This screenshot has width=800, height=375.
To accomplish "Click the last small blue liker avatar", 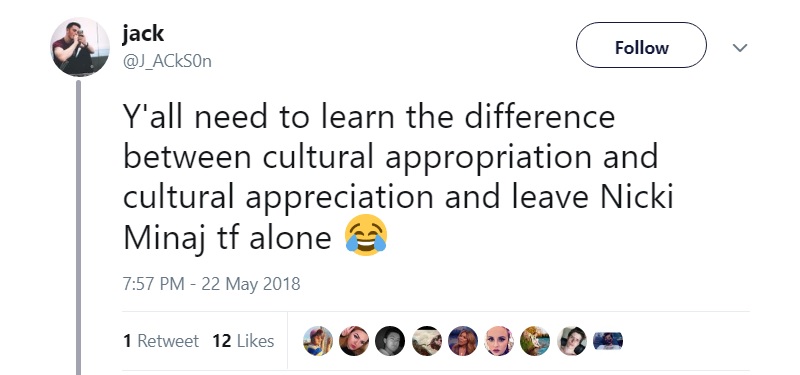I will click(608, 341).
